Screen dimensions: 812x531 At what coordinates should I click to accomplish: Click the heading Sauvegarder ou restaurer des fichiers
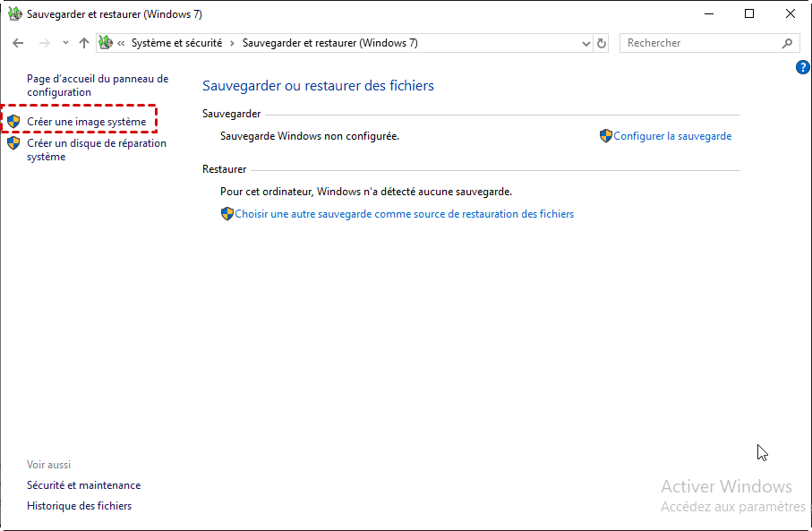318,85
